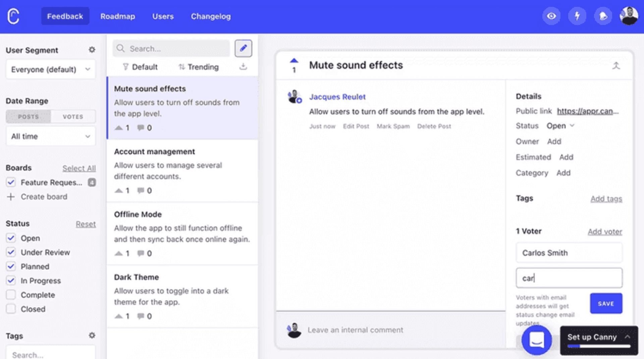The width and height of the screenshot is (644, 359).
Task: Switch to the Roadmap tab
Action: (x=118, y=16)
